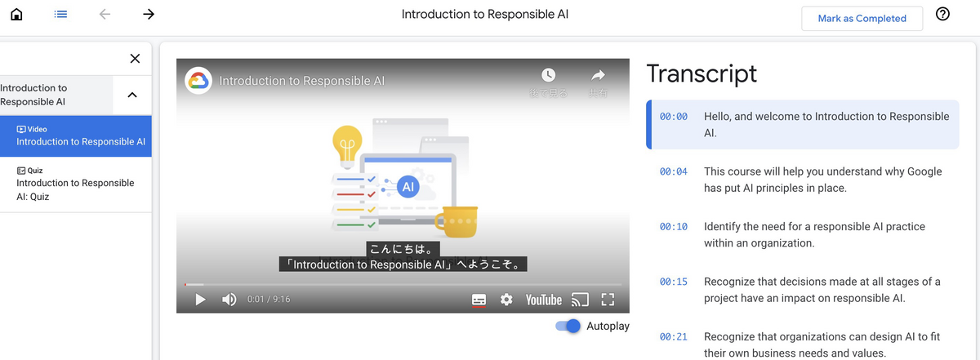Image resolution: width=980 pixels, height=360 pixels.
Task: Toggle the Autoplay switch
Action: tap(568, 326)
